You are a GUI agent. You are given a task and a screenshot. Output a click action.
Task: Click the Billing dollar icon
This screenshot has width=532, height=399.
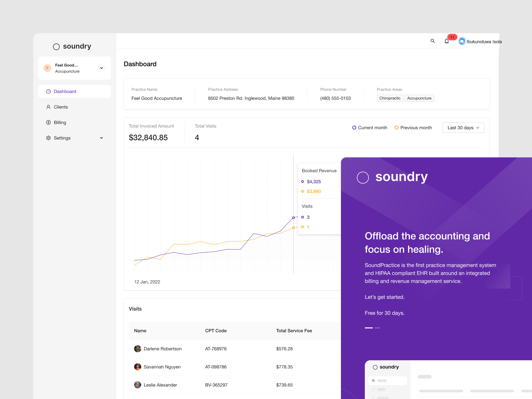(x=48, y=122)
